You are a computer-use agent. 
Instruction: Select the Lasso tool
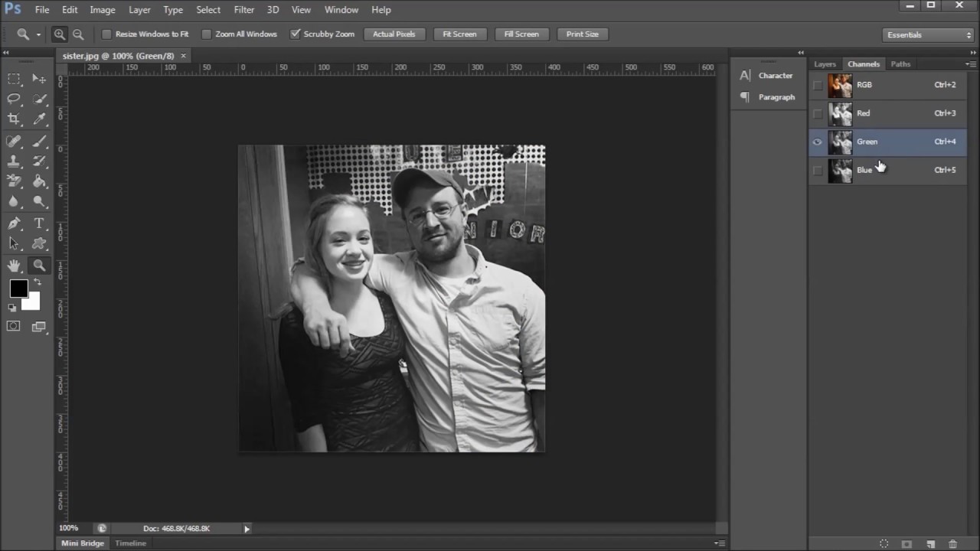pos(14,99)
